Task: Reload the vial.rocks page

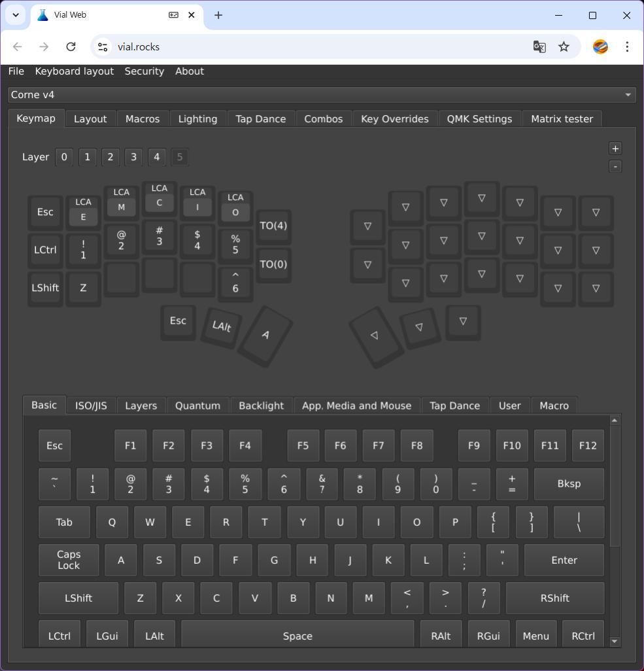Action: pyautogui.click(x=71, y=46)
